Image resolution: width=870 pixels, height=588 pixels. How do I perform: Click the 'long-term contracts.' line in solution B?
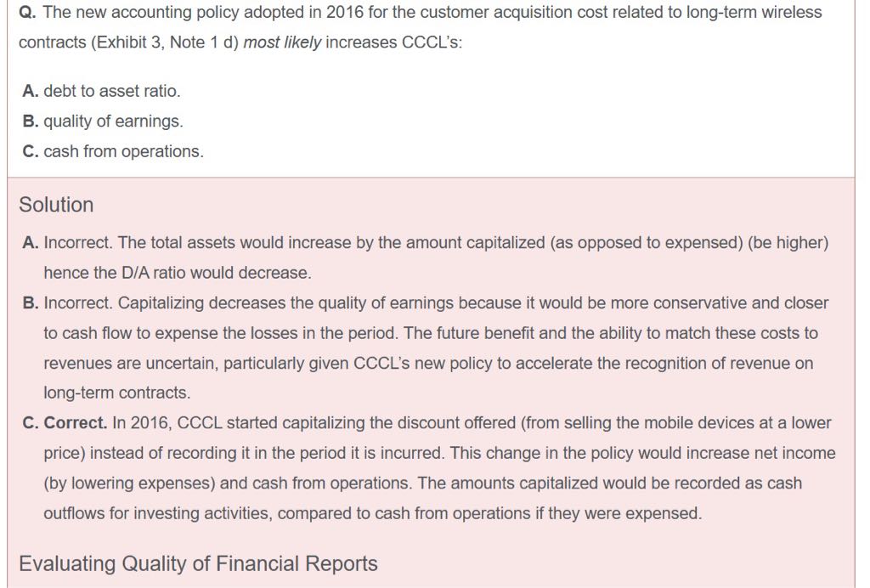click(x=117, y=393)
